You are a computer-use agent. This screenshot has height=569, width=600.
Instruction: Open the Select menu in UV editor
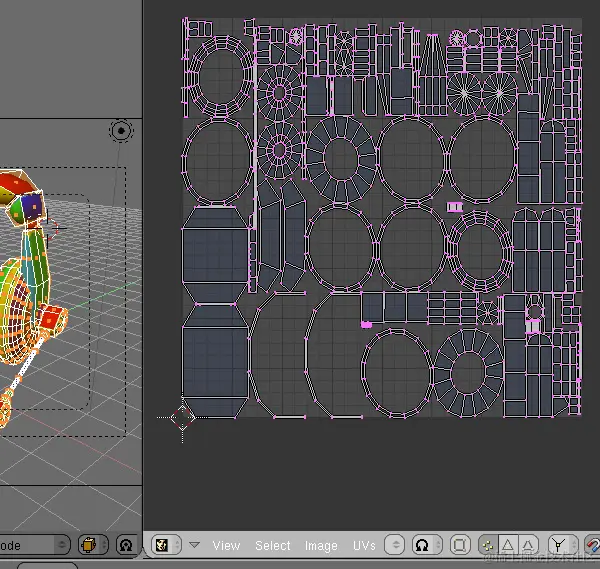[273, 545]
